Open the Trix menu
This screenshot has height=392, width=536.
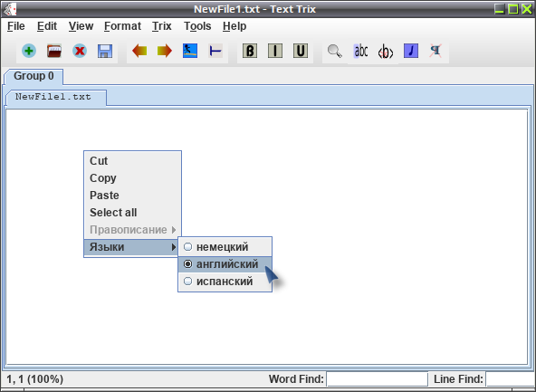point(162,26)
